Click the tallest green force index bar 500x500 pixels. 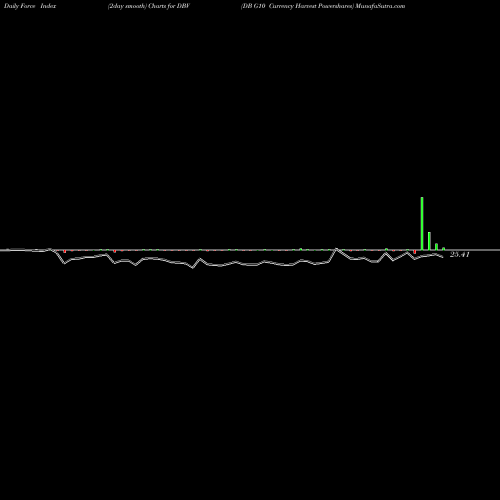click(x=422, y=223)
